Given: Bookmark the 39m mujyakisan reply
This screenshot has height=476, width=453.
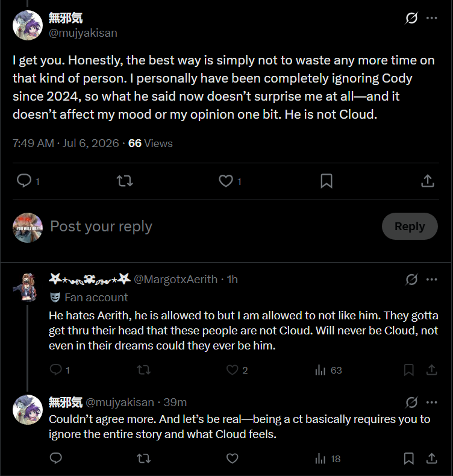Looking at the screenshot, I should coord(408,459).
